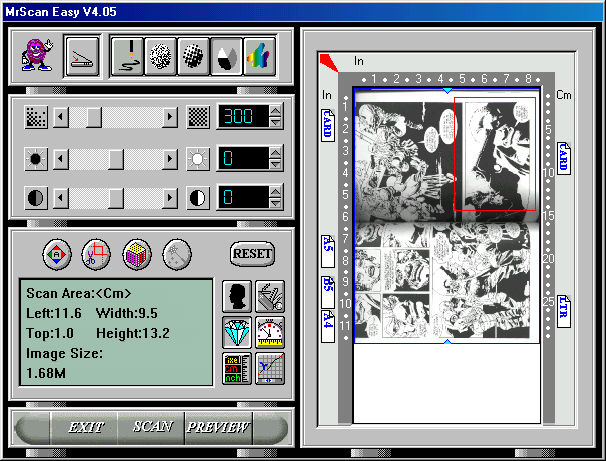606x461 pixels.
Task: Increase the 300 resolution value spinner
Action: tap(276, 111)
